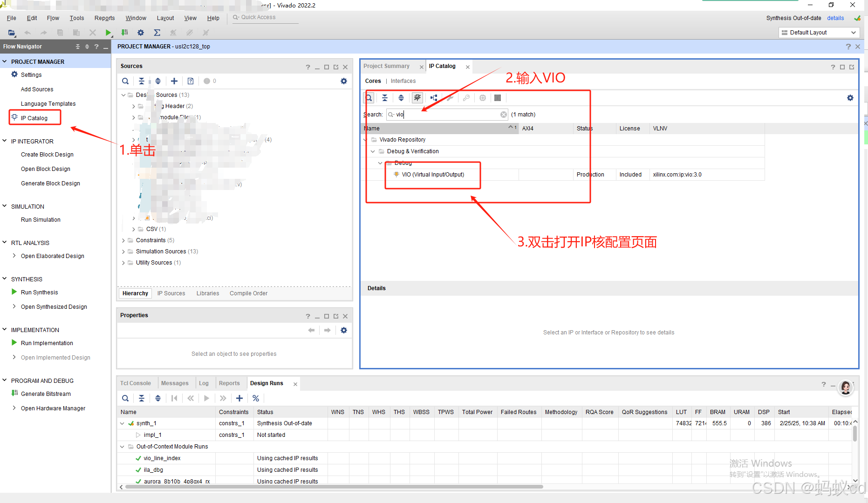
Task: Open the details link for Synthesis Out-of-date
Action: [x=835, y=18]
